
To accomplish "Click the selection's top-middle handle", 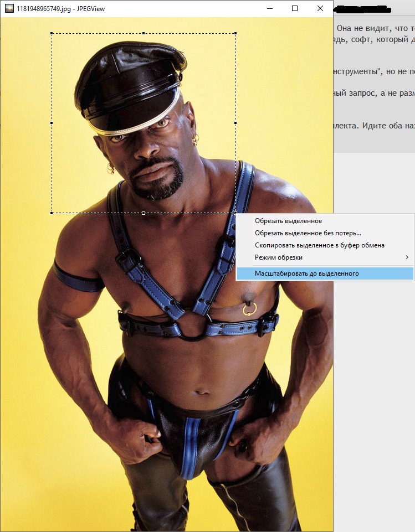I will point(144,33).
